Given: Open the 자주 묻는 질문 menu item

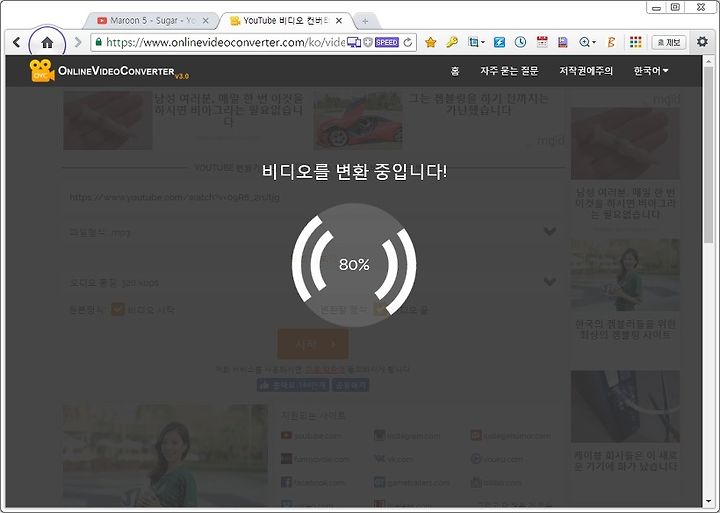Looking at the screenshot, I should tap(509, 71).
